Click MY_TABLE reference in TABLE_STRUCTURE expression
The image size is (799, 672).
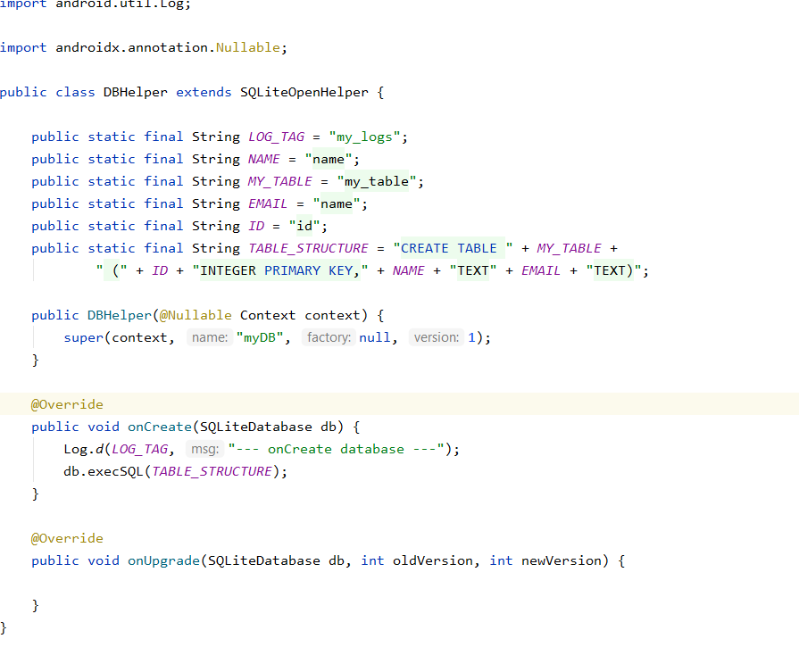point(569,248)
